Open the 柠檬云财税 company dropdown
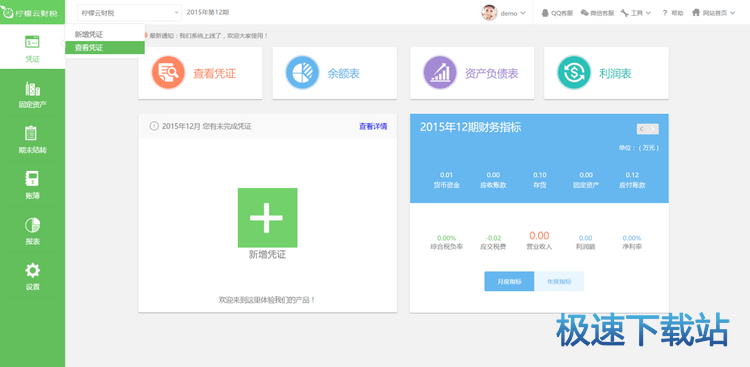 click(129, 13)
